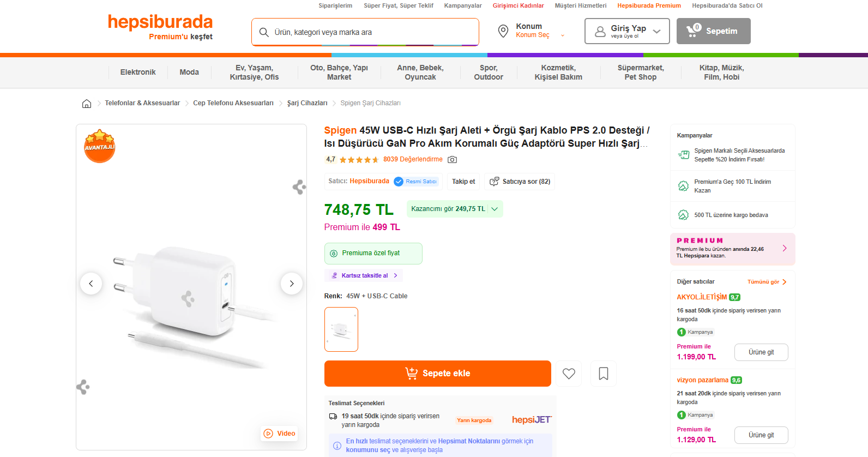Add item with Sepete ekle button
This screenshot has width=868, height=457.
[x=437, y=374]
